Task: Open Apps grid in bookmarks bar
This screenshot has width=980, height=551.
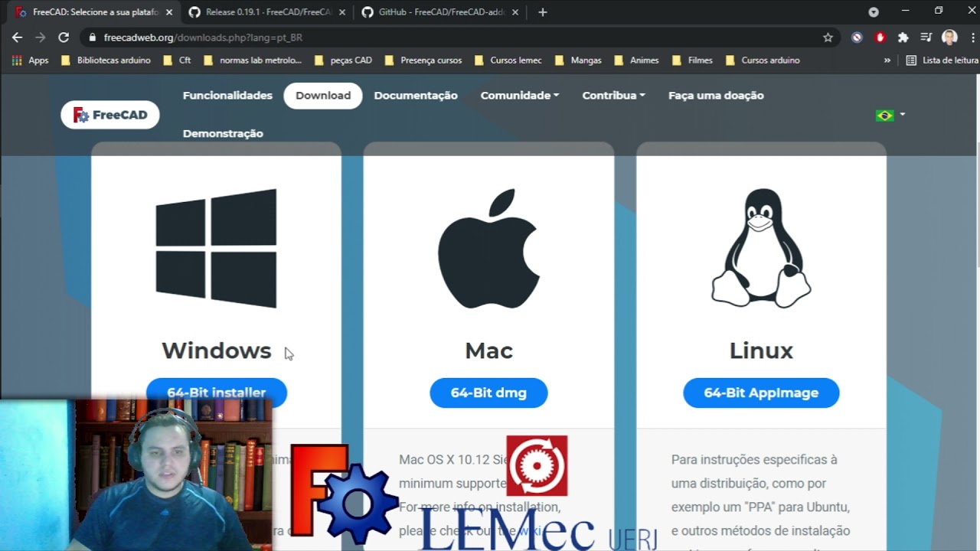Action: [31, 60]
